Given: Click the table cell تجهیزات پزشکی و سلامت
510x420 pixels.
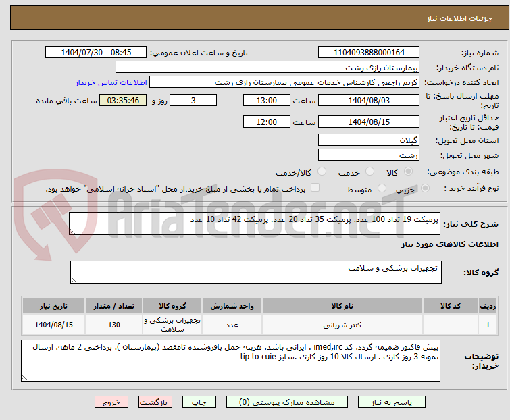Looking at the screenshot, I should [x=172, y=325].
